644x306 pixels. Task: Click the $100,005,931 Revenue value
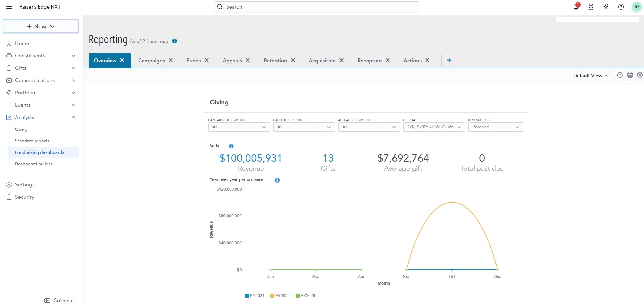pos(251,158)
